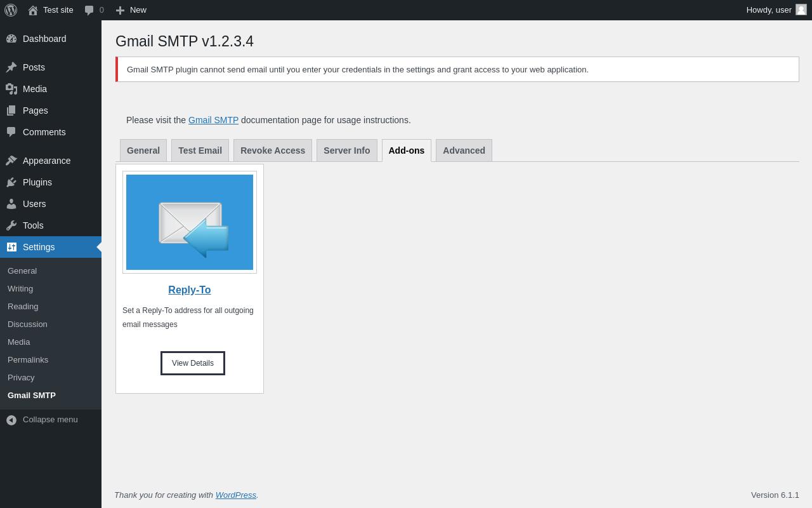Open Writing settings submenu
812x508 pixels.
tap(20, 289)
